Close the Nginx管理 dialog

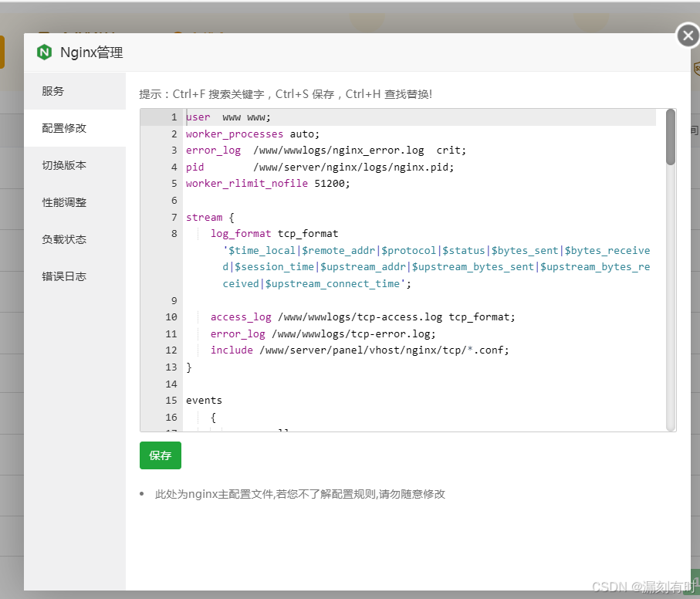pyautogui.click(x=688, y=36)
